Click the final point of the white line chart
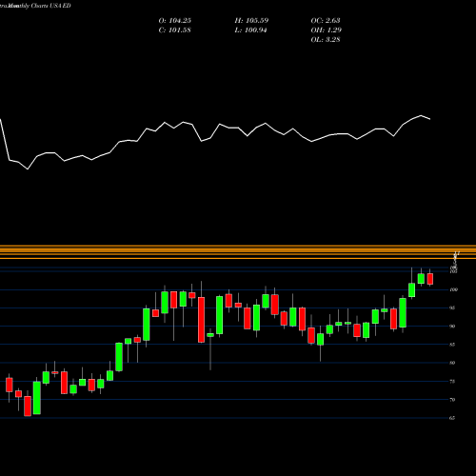 click(x=430, y=119)
